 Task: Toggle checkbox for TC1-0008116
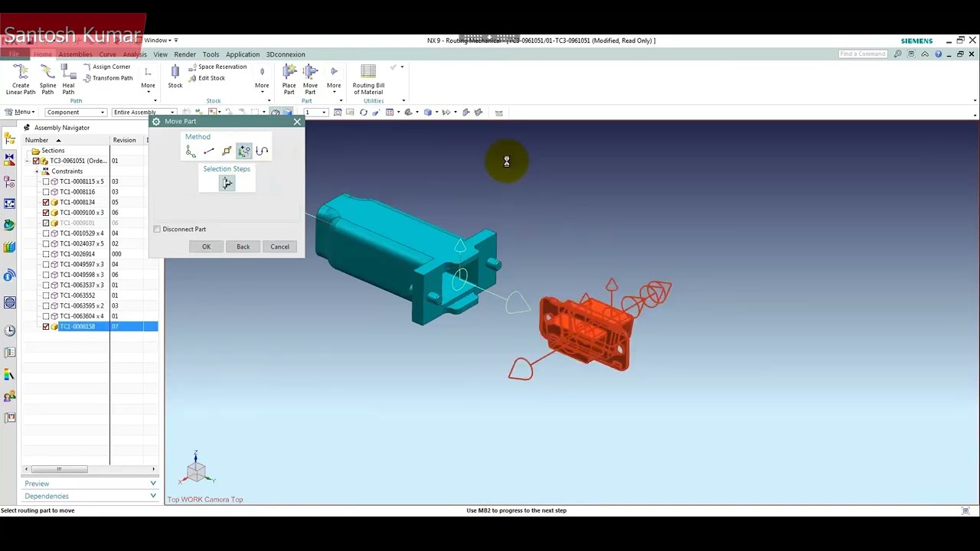(46, 192)
